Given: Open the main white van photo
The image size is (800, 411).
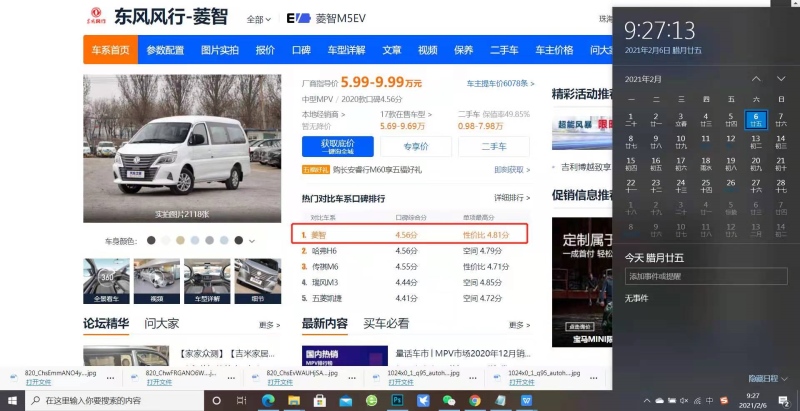Looking at the screenshot, I should click(182, 148).
